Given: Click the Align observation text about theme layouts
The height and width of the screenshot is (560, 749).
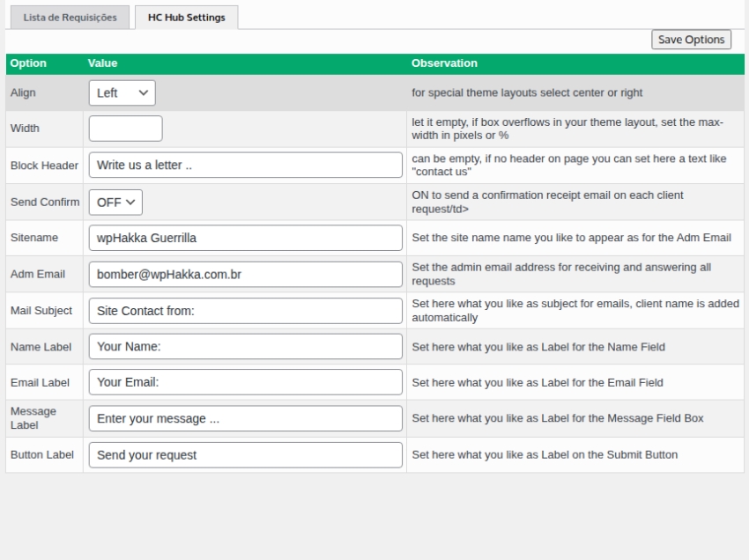Looking at the screenshot, I should [527, 92].
